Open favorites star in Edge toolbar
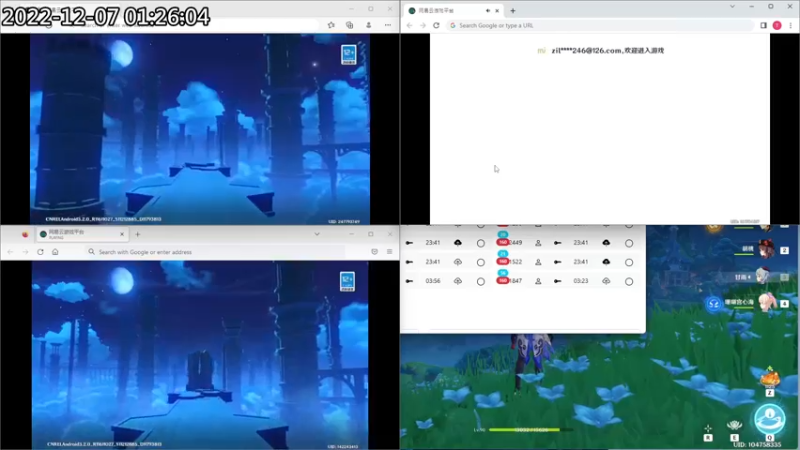 click(x=331, y=25)
